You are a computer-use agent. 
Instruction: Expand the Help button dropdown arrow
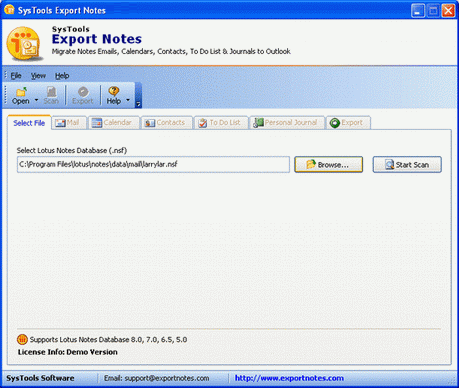tap(128, 100)
